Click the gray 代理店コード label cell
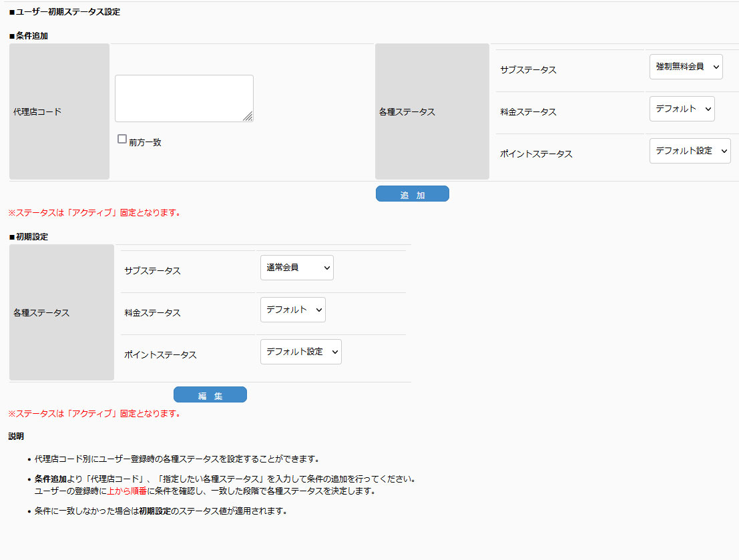This screenshot has height=560, width=739. coord(59,111)
